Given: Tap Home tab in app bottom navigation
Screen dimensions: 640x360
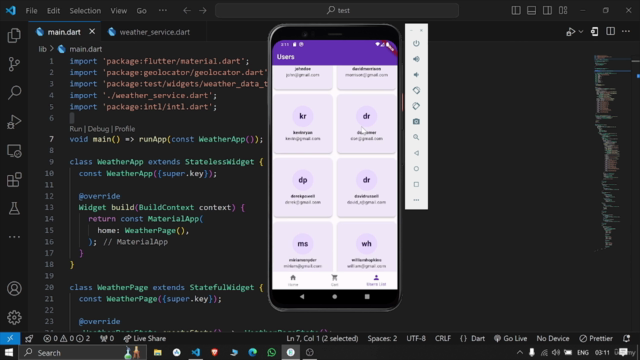Looking at the screenshot, I should point(293,280).
